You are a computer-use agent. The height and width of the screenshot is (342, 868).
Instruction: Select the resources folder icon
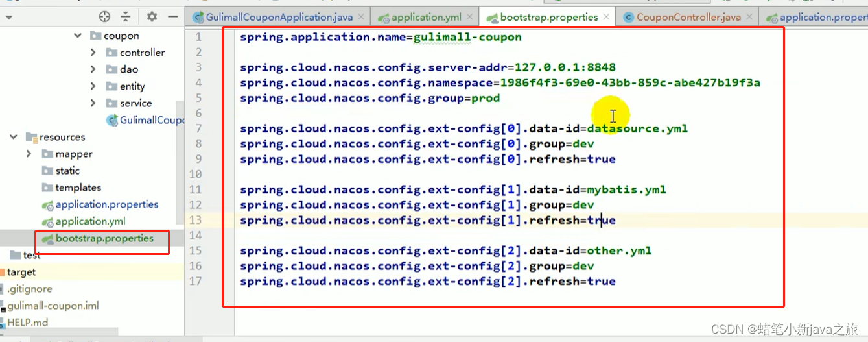pos(31,137)
